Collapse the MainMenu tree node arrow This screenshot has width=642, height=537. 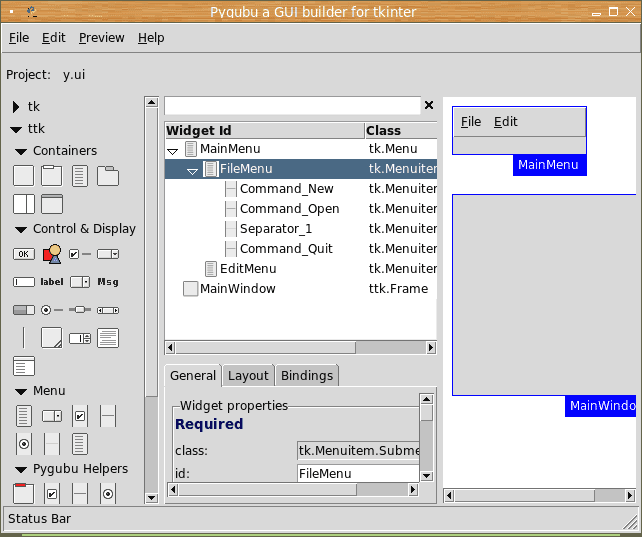point(173,151)
